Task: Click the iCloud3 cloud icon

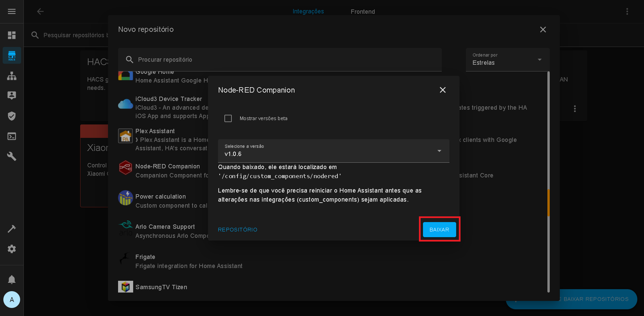Action: 125,104
